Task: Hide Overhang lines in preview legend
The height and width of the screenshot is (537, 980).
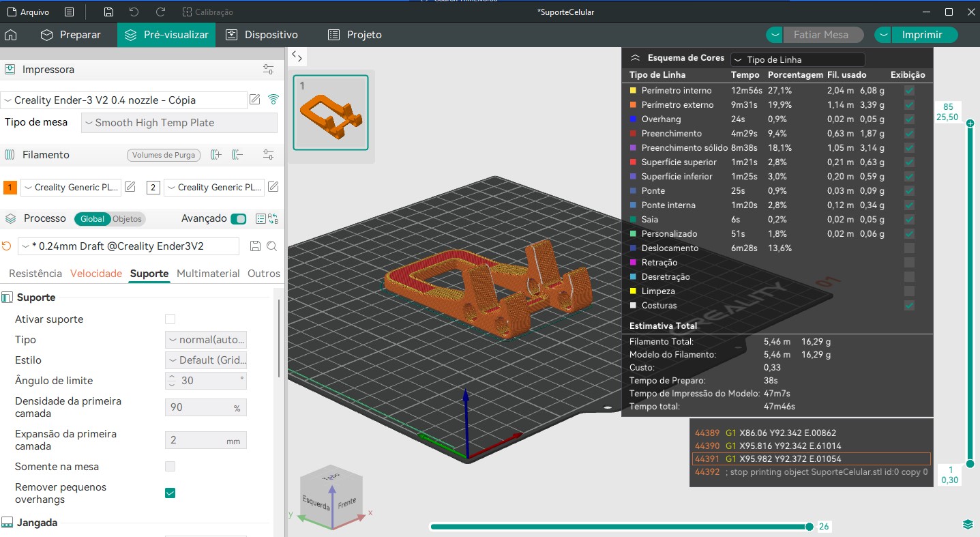Action: [x=908, y=119]
